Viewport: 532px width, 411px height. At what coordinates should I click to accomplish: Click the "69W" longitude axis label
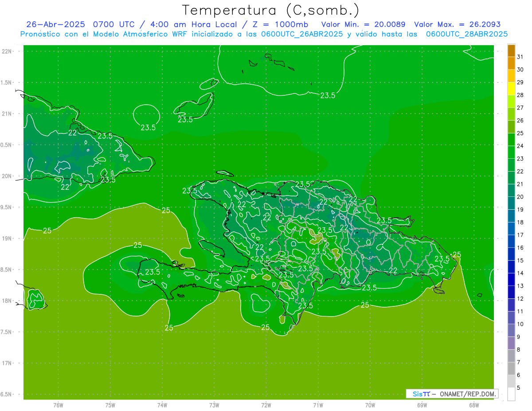point(422,405)
